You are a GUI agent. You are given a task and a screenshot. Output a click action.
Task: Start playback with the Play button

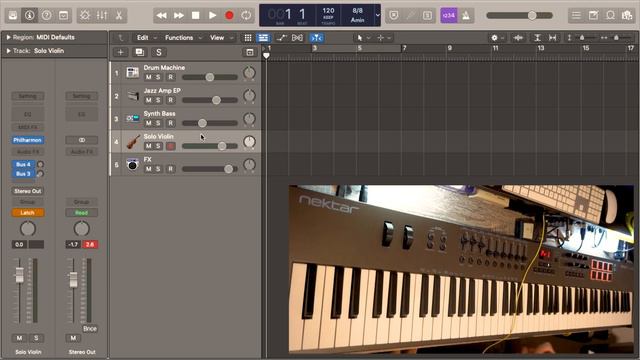(x=212, y=16)
